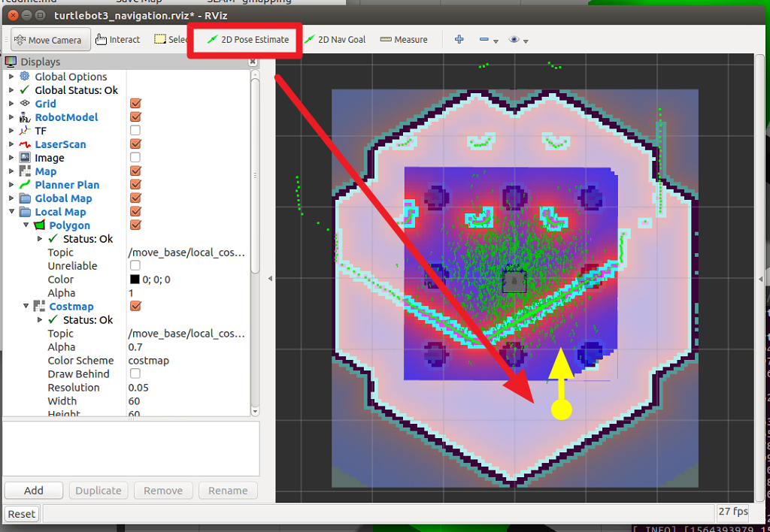Click the blue minus remove-tool icon
This screenshot has height=532, width=770.
[484, 39]
